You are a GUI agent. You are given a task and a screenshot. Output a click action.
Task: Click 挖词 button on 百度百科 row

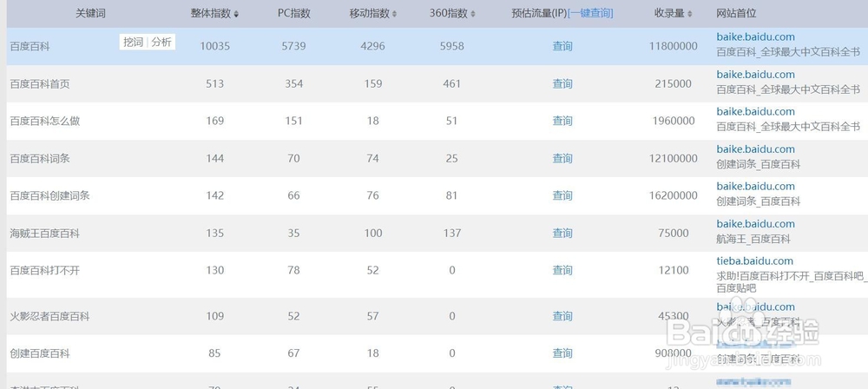pos(133,43)
